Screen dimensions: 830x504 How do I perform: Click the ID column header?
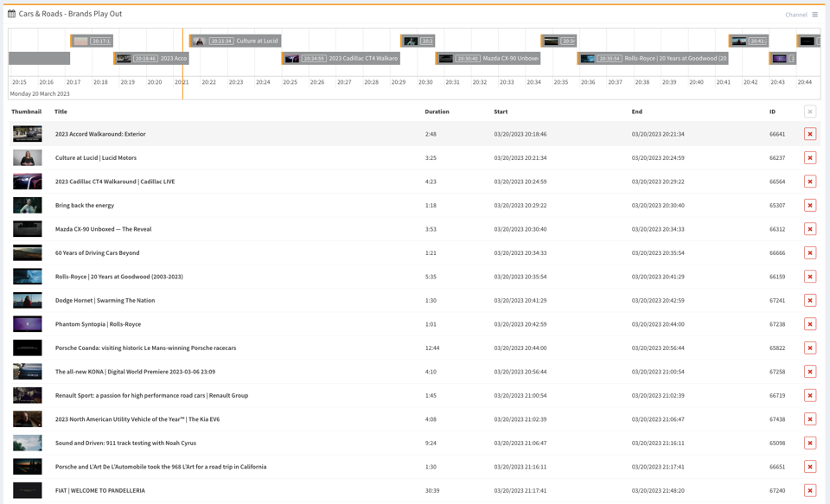(x=772, y=112)
